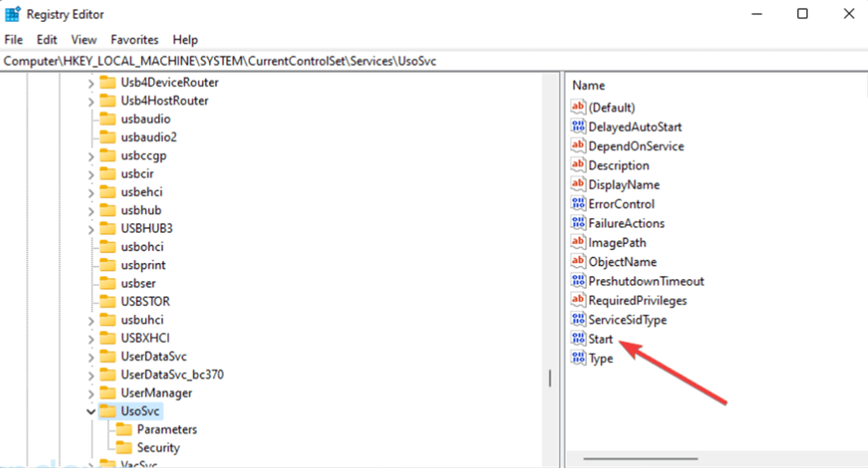The height and width of the screenshot is (468, 868).
Task: Select the UsoSvc key label
Action: 140,411
